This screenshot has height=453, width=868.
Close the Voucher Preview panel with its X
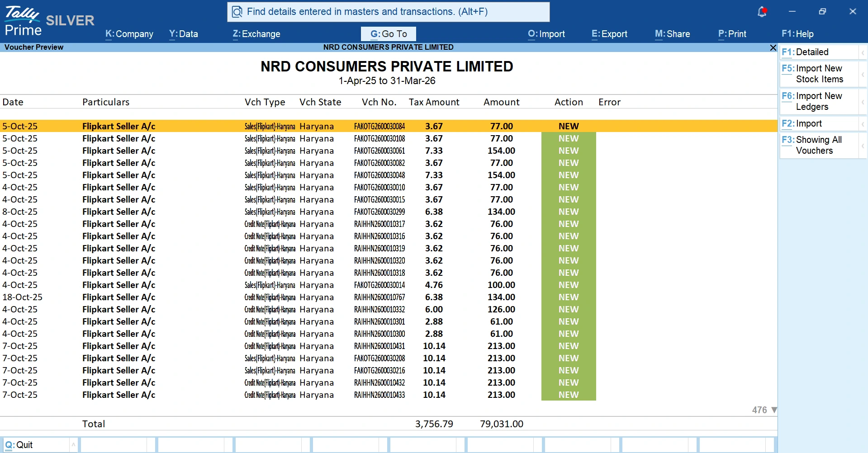[773, 47]
